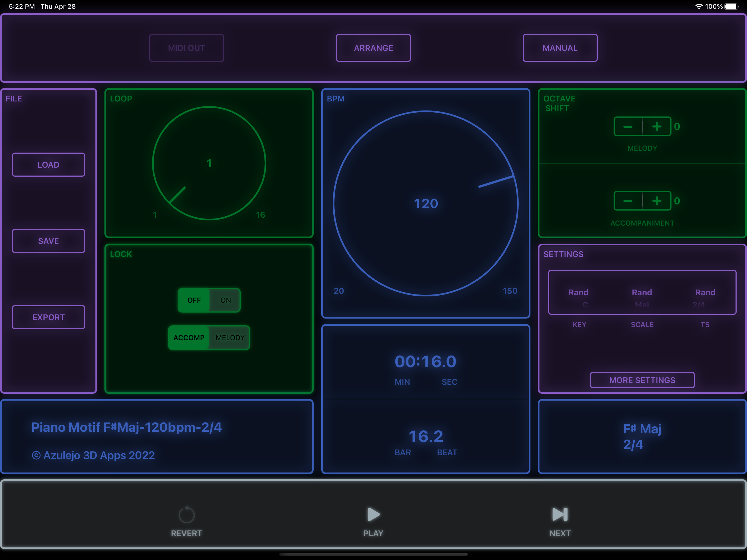Screen dimensions: 747x560
Task: Select MELODY in lock target toggle
Action: click(230, 338)
